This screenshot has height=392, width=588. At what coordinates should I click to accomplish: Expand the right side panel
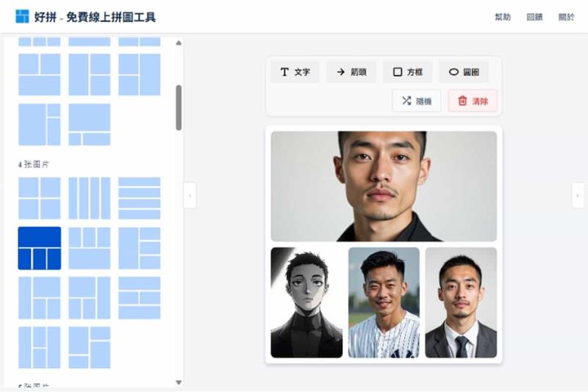click(x=578, y=196)
